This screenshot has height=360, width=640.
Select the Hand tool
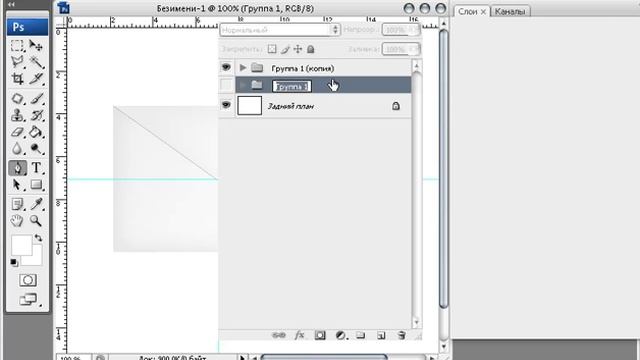pos(17,220)
